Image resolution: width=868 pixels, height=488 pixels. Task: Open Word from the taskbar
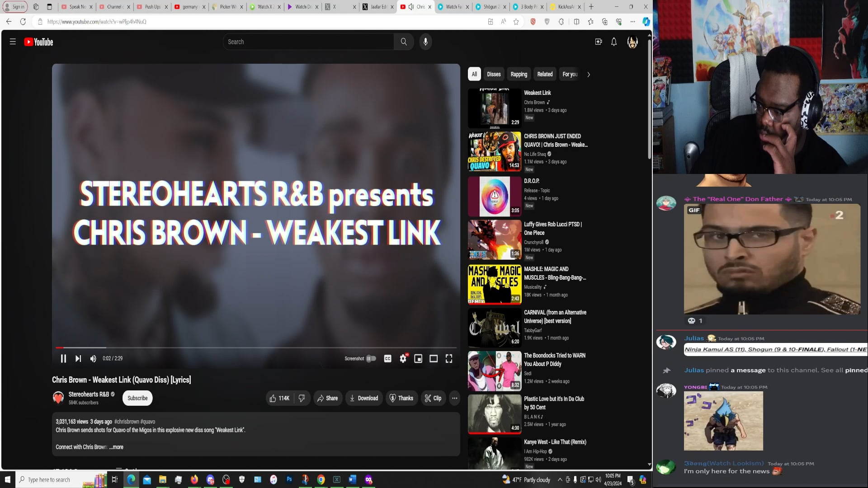[353, 479]
